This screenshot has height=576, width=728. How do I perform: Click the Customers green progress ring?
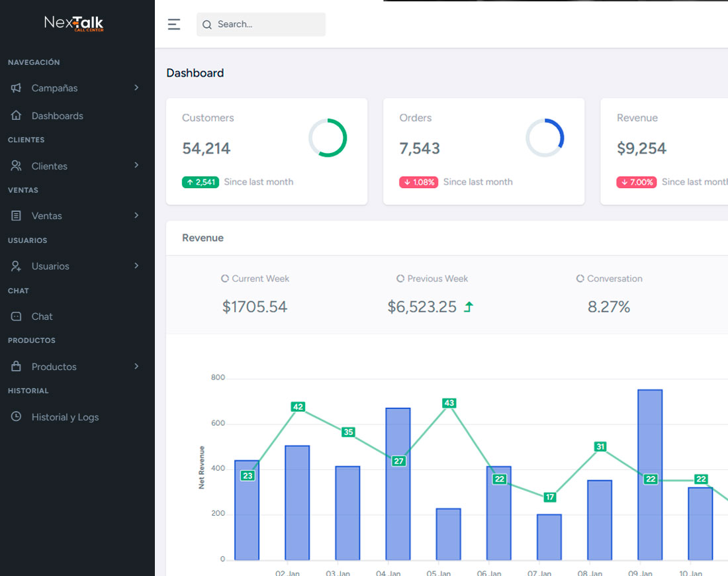click(328, 138)
